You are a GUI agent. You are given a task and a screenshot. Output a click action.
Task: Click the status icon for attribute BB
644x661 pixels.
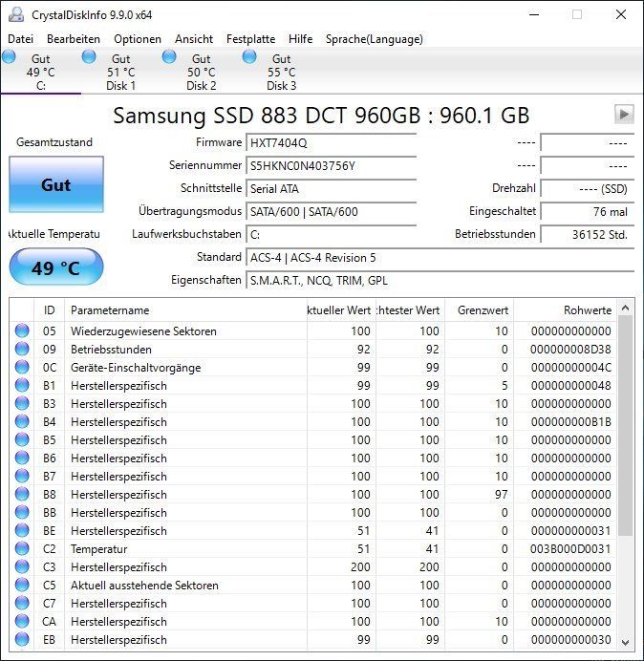tap(22, 512)
